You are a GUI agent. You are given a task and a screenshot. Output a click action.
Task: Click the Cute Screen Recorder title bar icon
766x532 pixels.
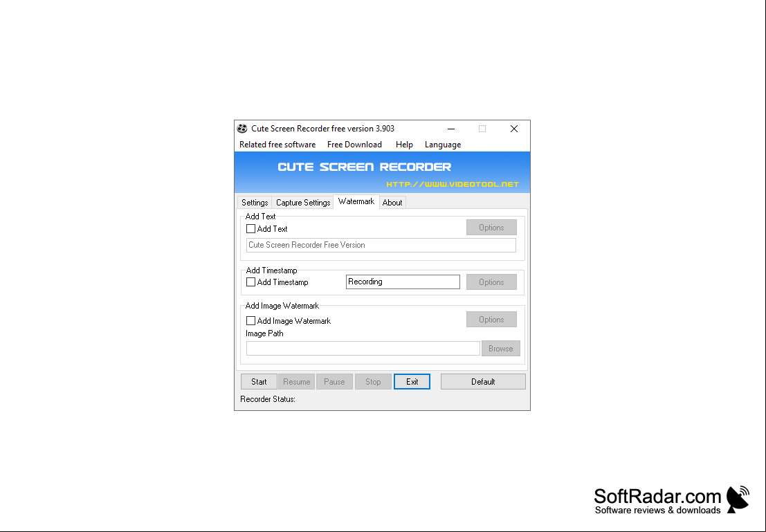pos(242,129)
